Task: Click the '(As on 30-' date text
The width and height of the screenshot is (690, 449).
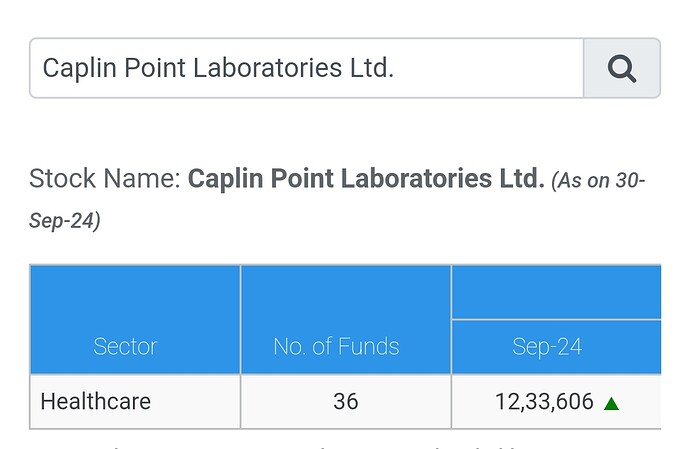Action: click(598, 180)
